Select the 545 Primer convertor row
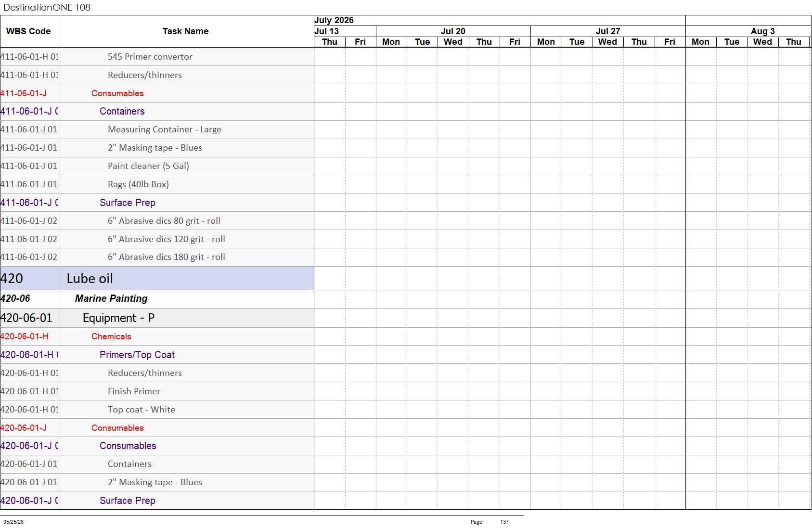This screenshot has height=528, width=812. pos(157,57)
